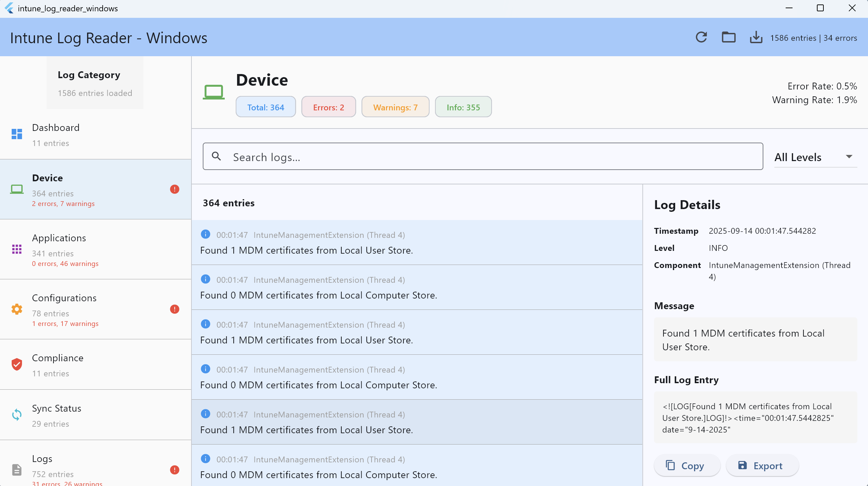Viewport: 868px width, 486px height.
Task: Copy the selected log entry details
Action: pyautogui.click(x=687, y=465)
